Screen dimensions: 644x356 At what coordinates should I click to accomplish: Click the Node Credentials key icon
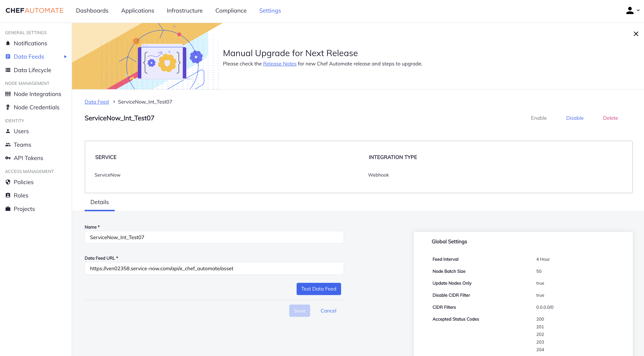click(x=8, y=107)
